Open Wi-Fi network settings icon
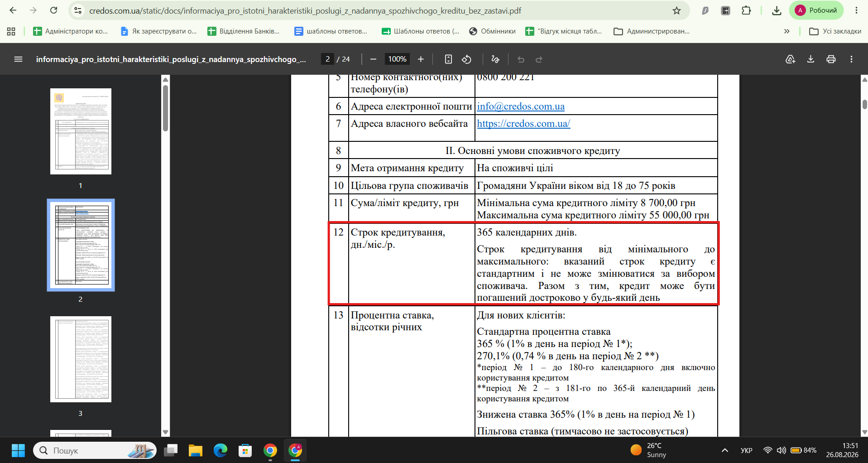868x463 pixels. click(x=767, y=450)
